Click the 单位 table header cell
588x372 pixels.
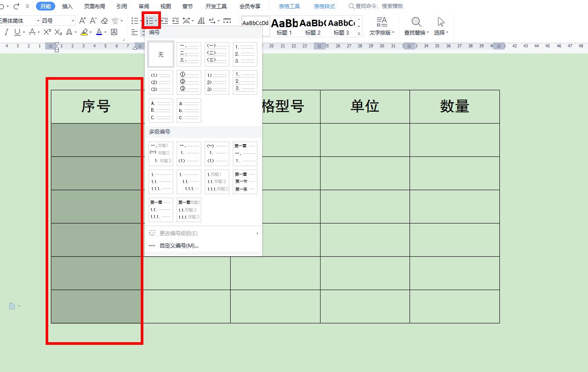point(365,106)
